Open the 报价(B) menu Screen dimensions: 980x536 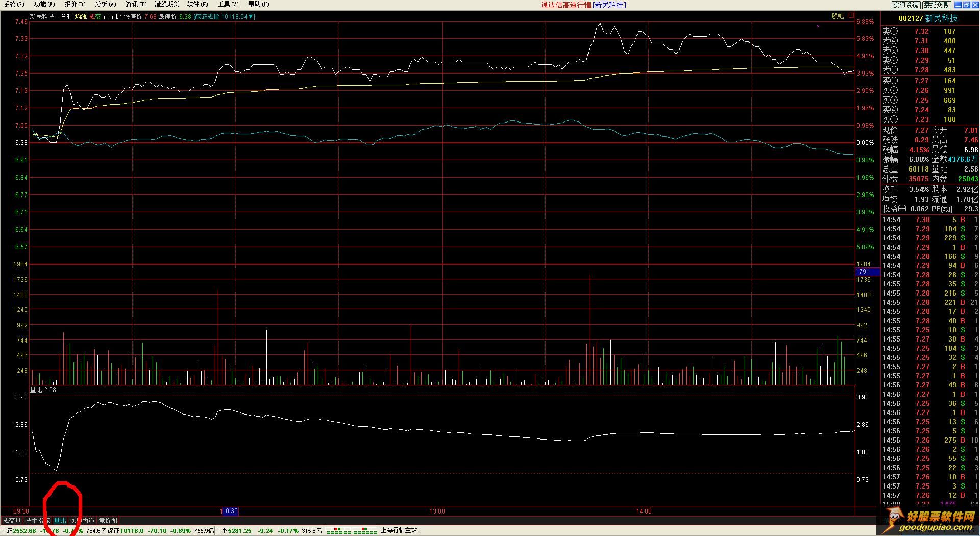pos(75,4)
